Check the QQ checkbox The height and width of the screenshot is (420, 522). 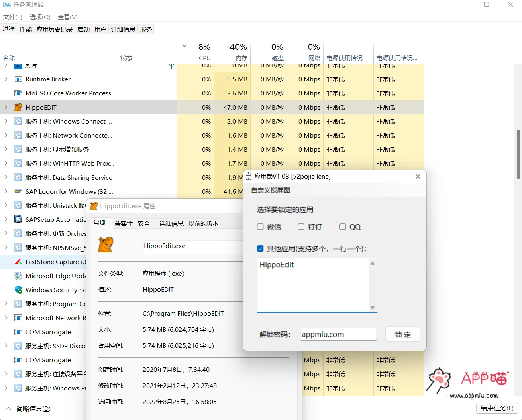(x=343, y=227)
